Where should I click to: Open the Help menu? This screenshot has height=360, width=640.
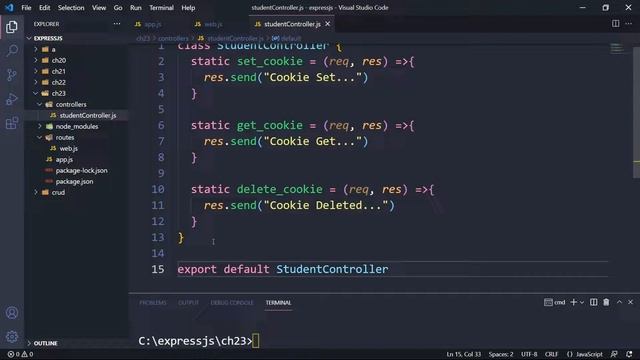tap(188, 8)
